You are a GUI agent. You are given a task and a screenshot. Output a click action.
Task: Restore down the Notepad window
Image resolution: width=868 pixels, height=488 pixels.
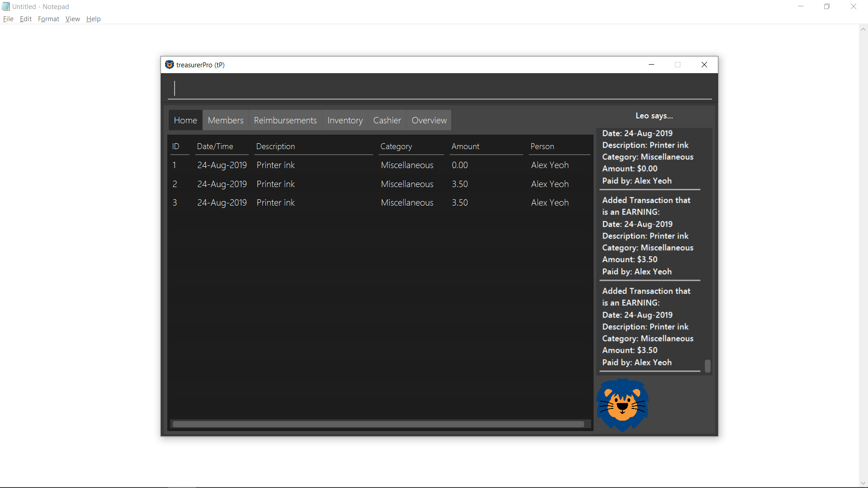[x=826, y=6]
